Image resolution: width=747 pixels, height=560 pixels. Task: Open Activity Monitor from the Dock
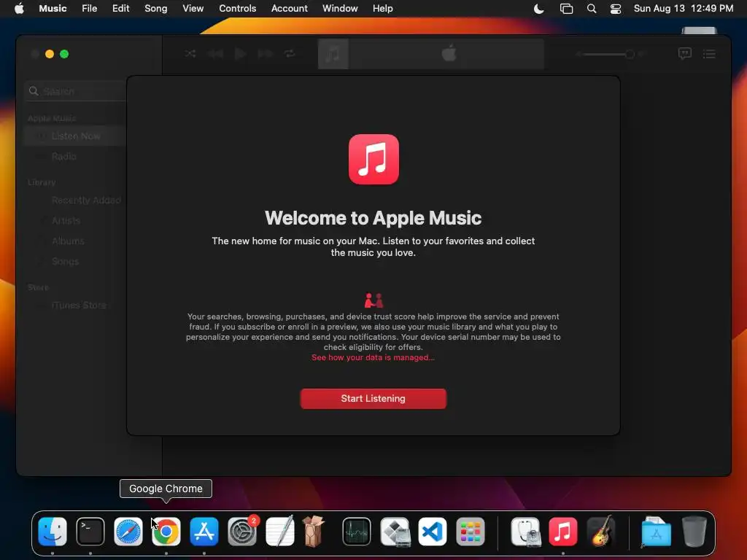tap(356, 531)
